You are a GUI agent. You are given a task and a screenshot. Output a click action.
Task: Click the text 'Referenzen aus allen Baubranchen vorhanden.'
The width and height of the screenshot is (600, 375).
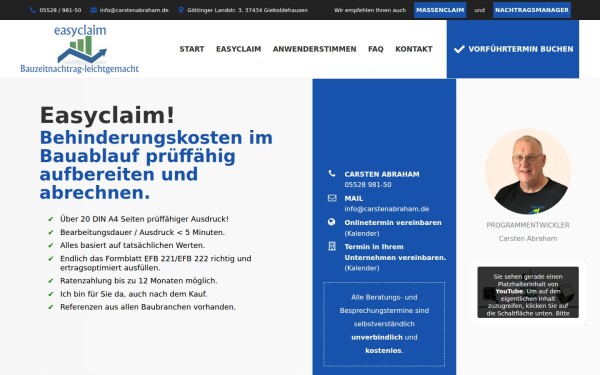tap(148, 307)
